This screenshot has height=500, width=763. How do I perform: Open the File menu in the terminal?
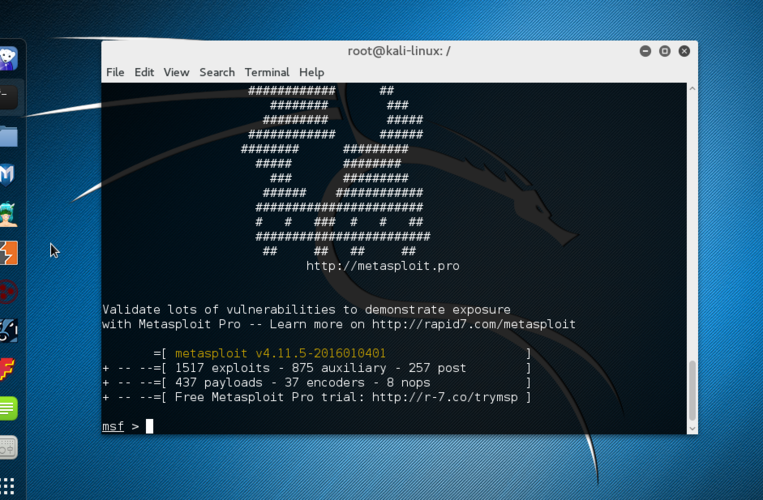pos(115,72)
